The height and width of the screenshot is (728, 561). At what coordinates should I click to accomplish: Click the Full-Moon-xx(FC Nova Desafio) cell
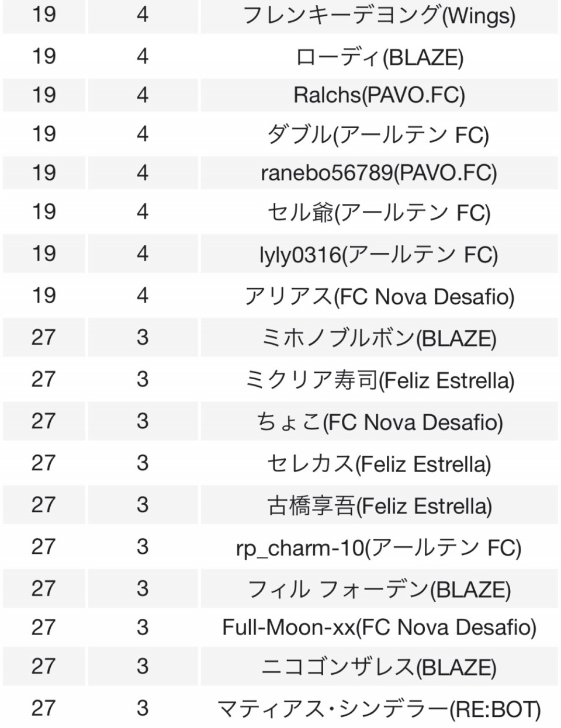[379, 628]
